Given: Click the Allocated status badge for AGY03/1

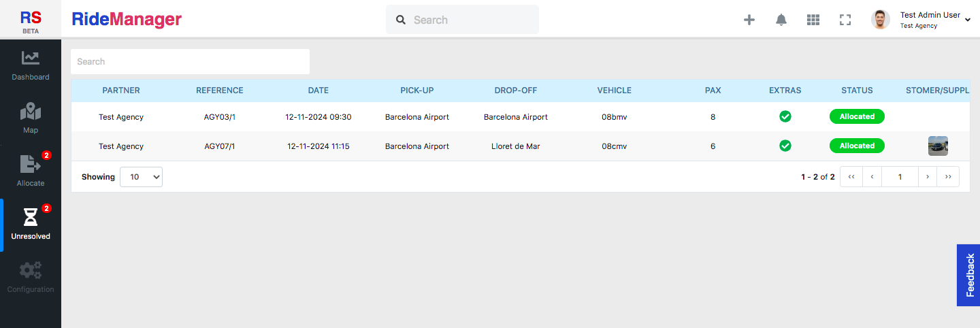Looking at the screenshot, I should point(857,116).
